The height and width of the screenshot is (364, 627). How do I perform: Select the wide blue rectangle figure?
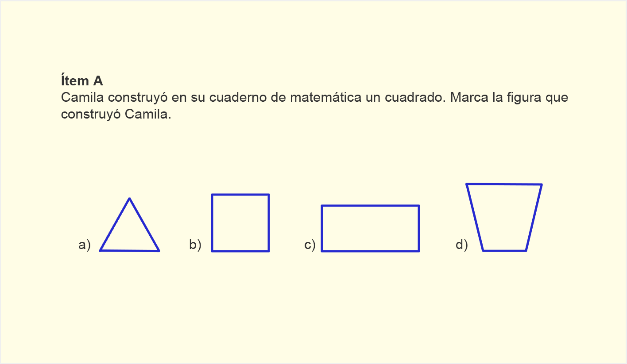tap(370, 228)
